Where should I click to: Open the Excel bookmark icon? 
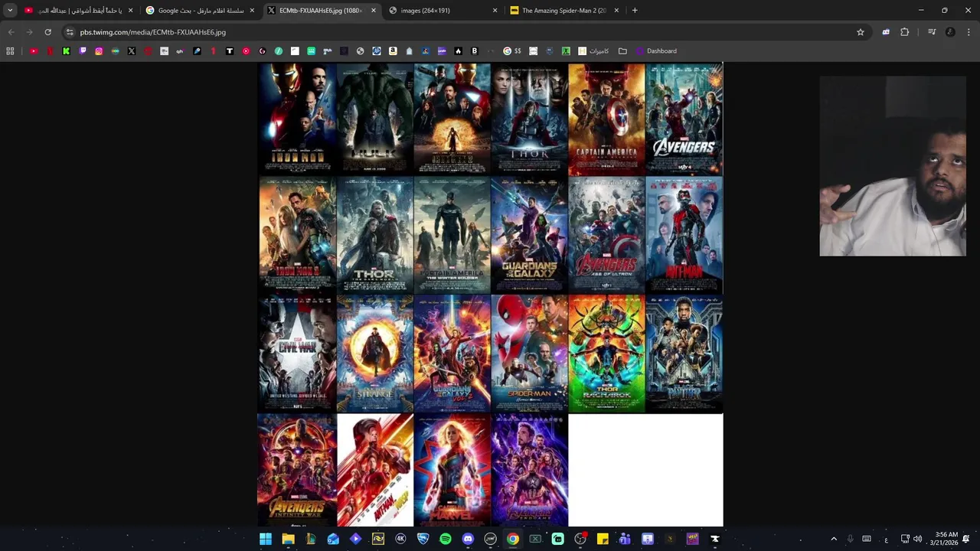[x=566, y=51]
